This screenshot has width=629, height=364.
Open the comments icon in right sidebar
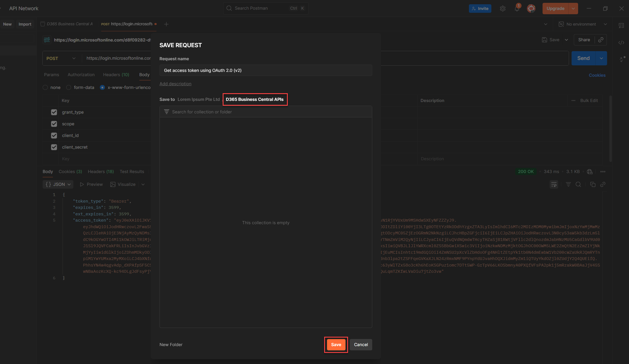coord(621,26)
